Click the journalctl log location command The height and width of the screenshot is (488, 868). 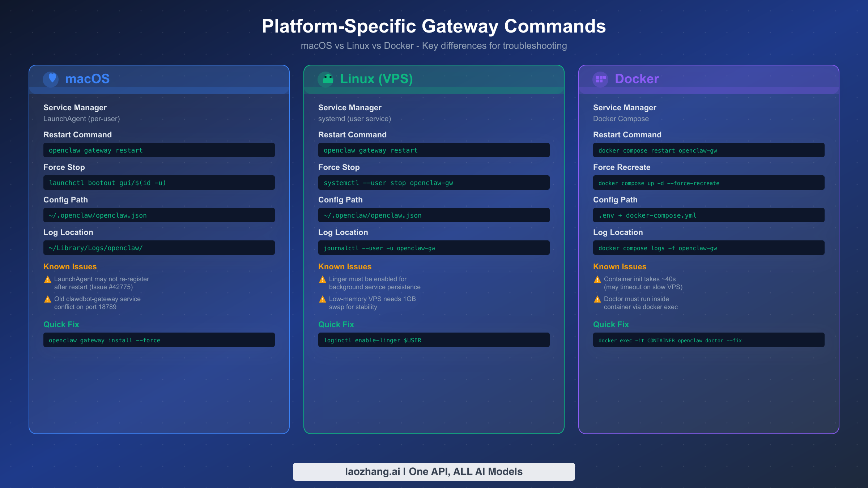point(434,248)
